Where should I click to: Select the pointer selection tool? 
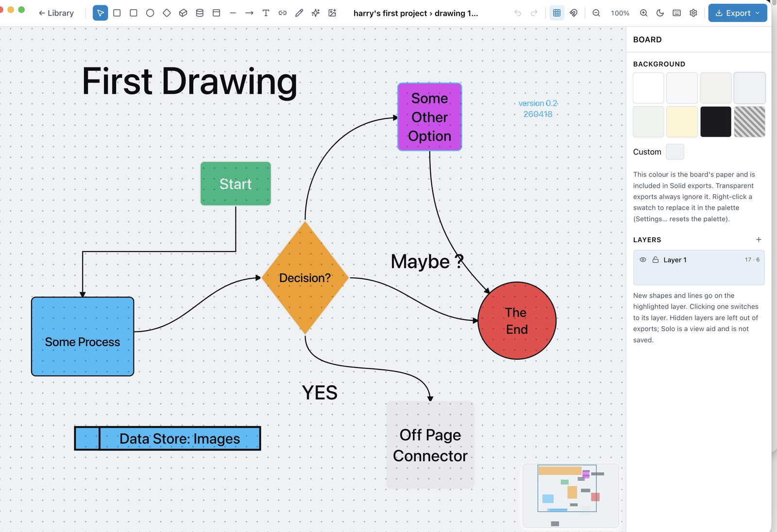point(100,13)
